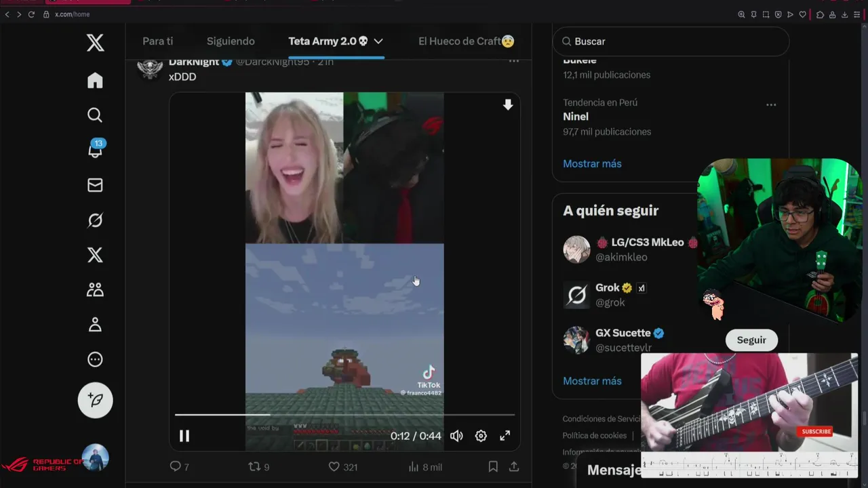
Task: Open Messages envelope icon in sidebar
Action: point(95,185)
